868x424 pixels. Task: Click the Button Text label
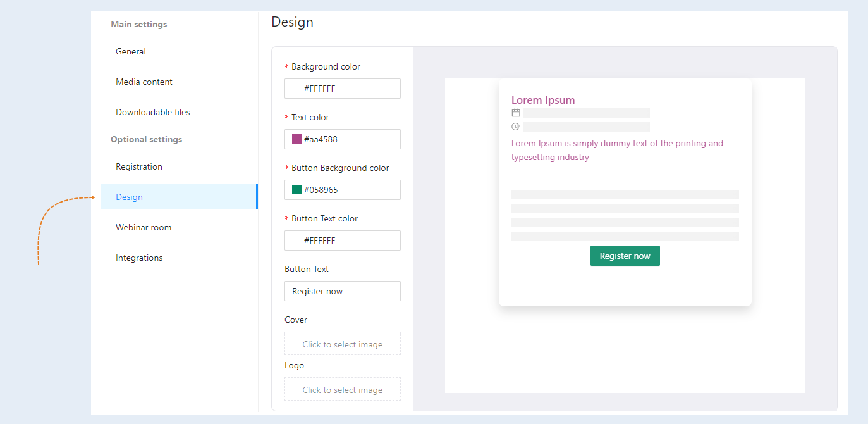[x=307, y=269]
